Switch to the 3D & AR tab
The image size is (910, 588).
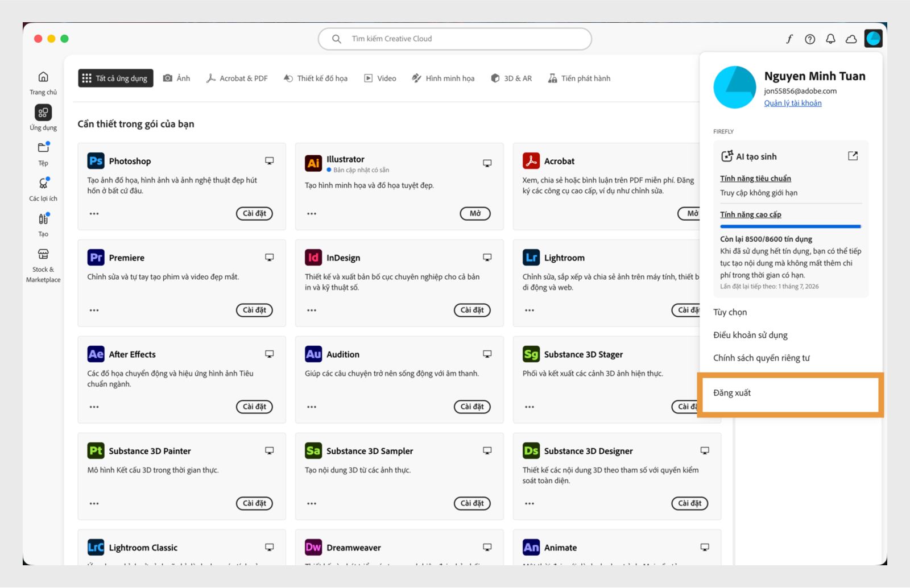click(511, 78)
